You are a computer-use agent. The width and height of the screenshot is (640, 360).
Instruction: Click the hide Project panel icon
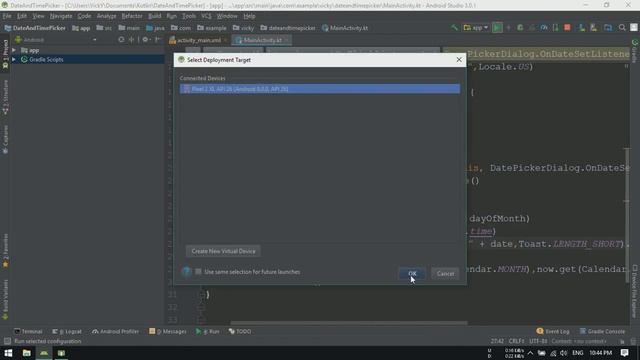pos(158,40)
